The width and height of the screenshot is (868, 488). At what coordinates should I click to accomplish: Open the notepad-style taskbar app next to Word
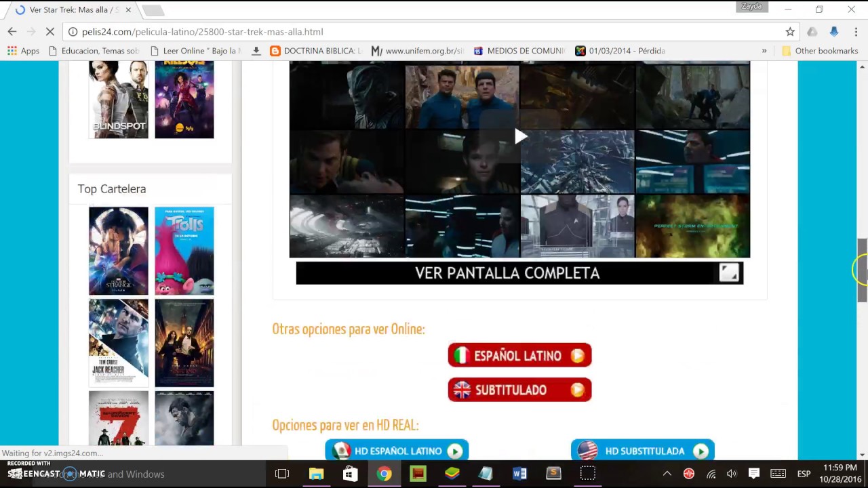(x=486, y=474)
